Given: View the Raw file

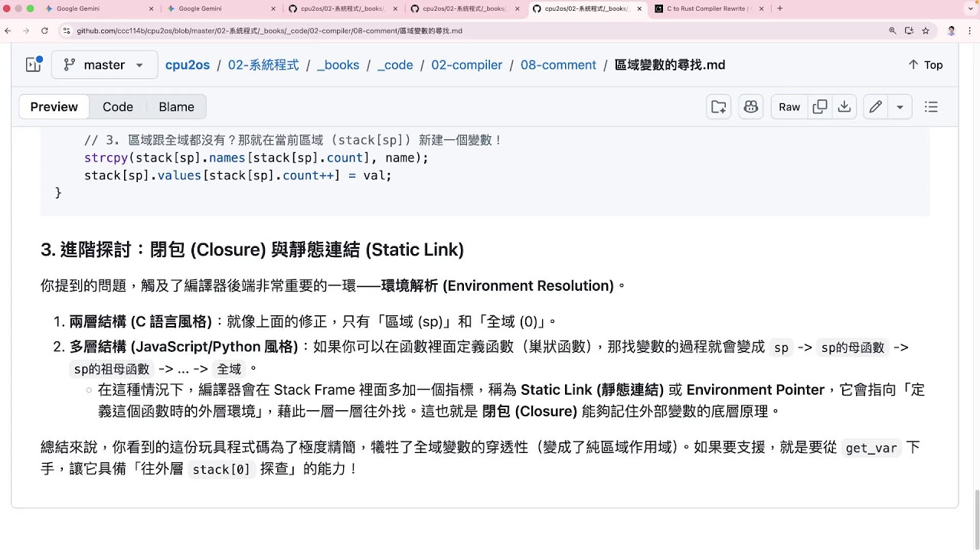Looking at the screenshot, I should pyautogui.click(x=789, y=107).
